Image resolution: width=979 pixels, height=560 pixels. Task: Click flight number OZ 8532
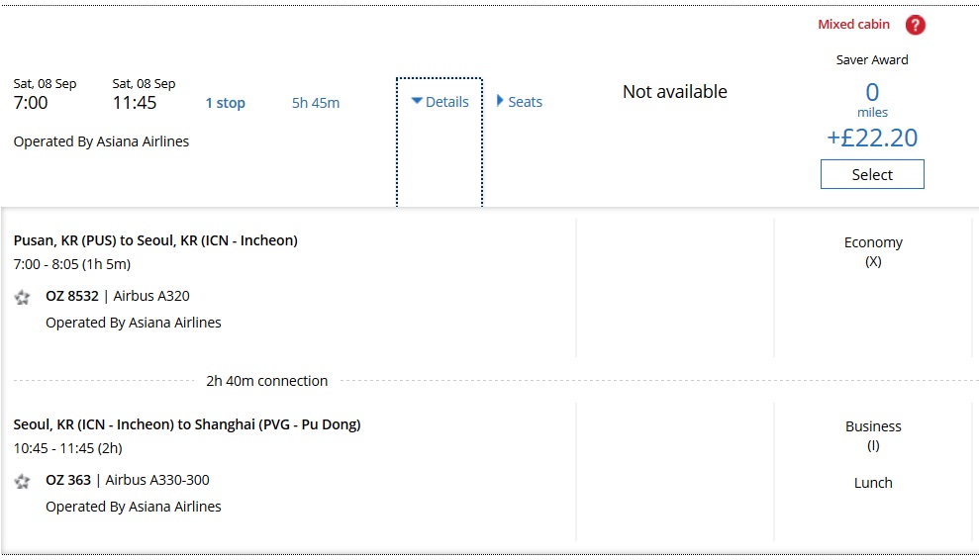click(x=71, y=296)
